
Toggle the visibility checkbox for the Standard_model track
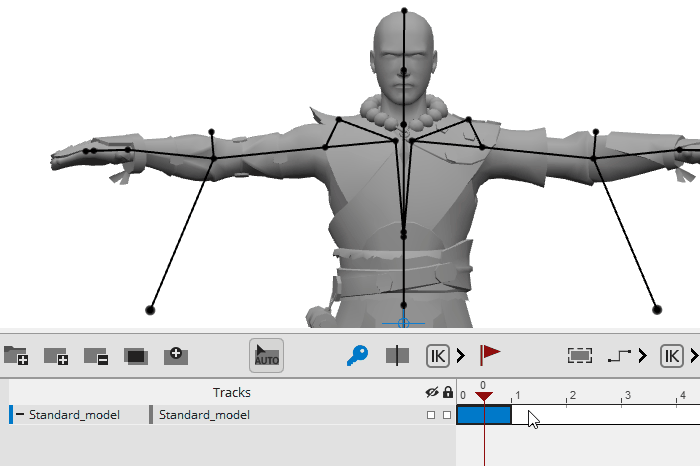431,415
